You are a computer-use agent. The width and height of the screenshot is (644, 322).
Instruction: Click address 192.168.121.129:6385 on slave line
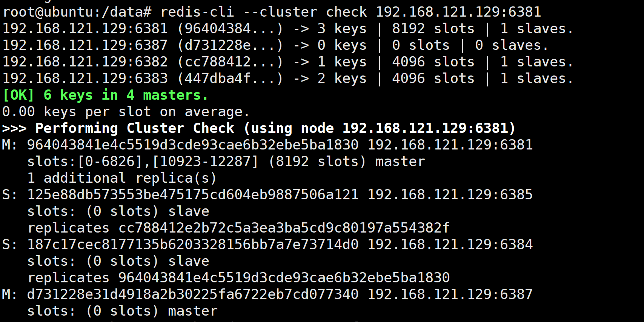[x=450, y=195]
